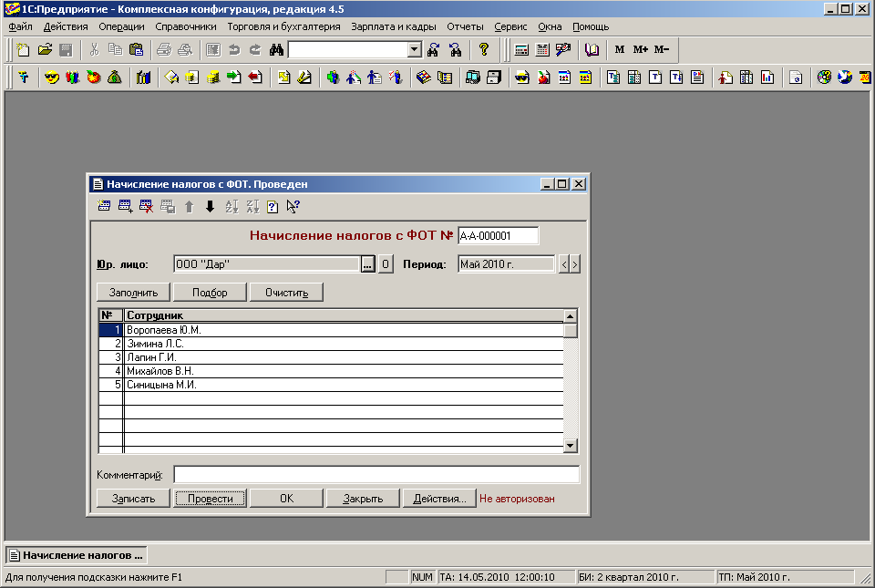Open the Операции menu
This screenshot has width=875, height=588.
point(121,26)
